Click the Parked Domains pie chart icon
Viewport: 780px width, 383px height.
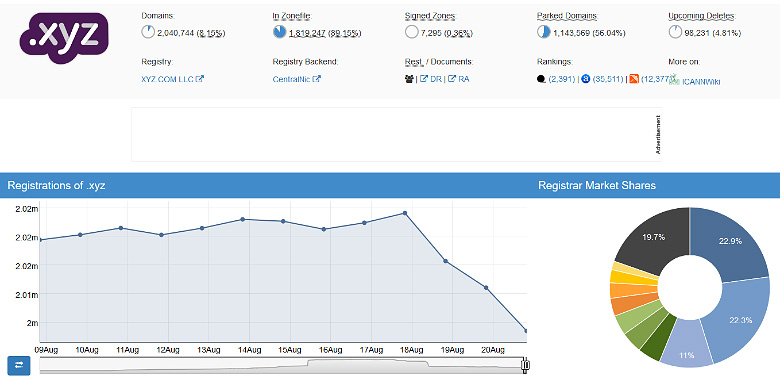(543, 32)
